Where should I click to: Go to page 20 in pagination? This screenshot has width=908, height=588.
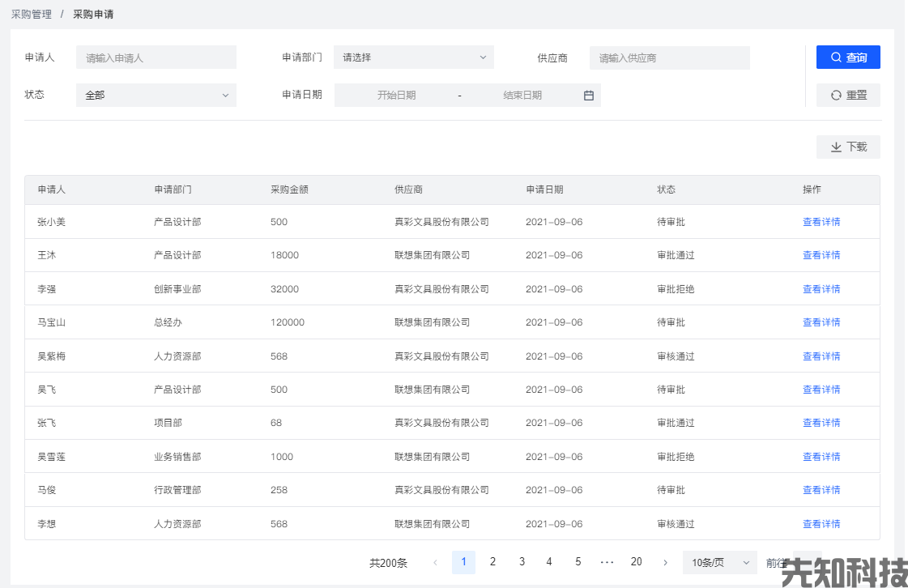tap(636, 562)
